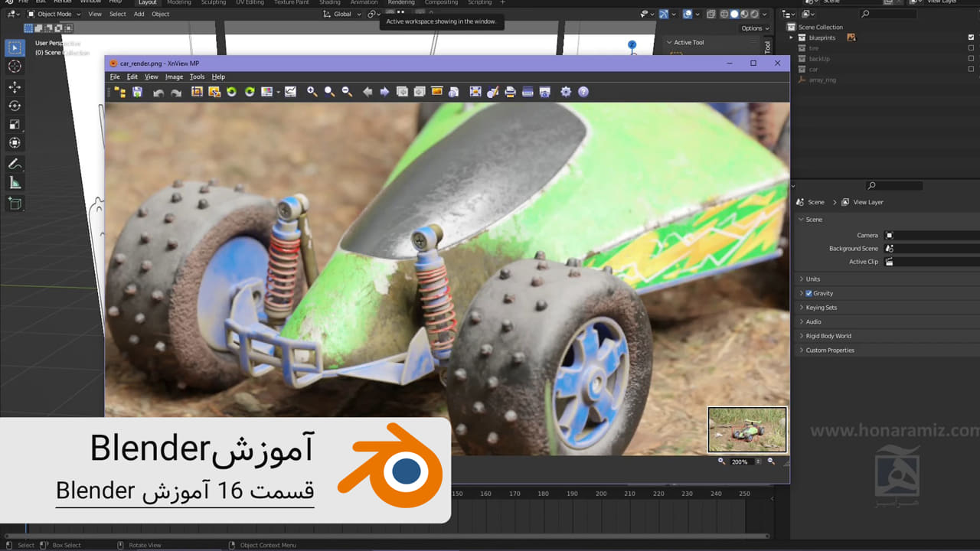The height and width of the screenshot is (551, 980).
Task: Select the Annotate tool in Blender toolbar
Action: [15, 164]
